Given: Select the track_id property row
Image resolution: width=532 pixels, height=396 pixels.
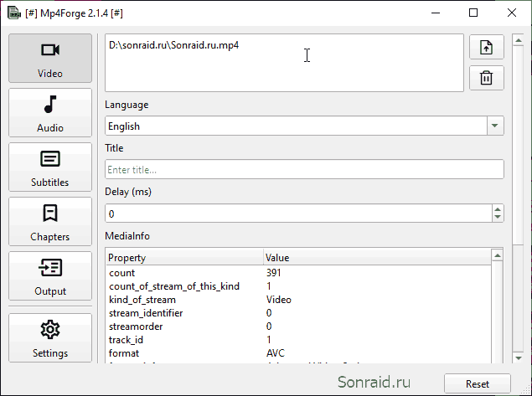Looking at the screenshot, I should pos(298,340).
